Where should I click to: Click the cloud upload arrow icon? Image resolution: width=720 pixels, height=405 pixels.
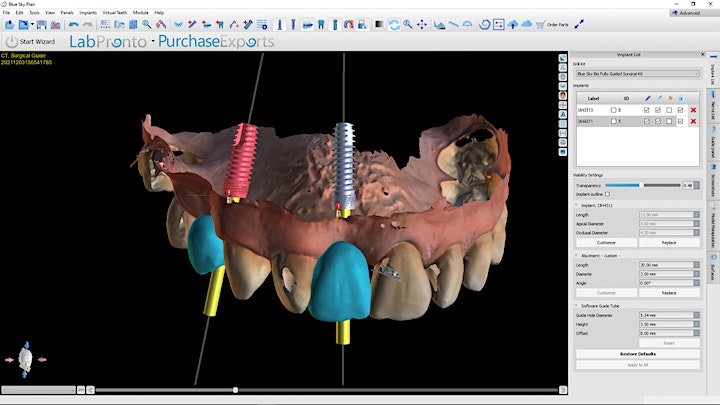[x=513, y=25]
